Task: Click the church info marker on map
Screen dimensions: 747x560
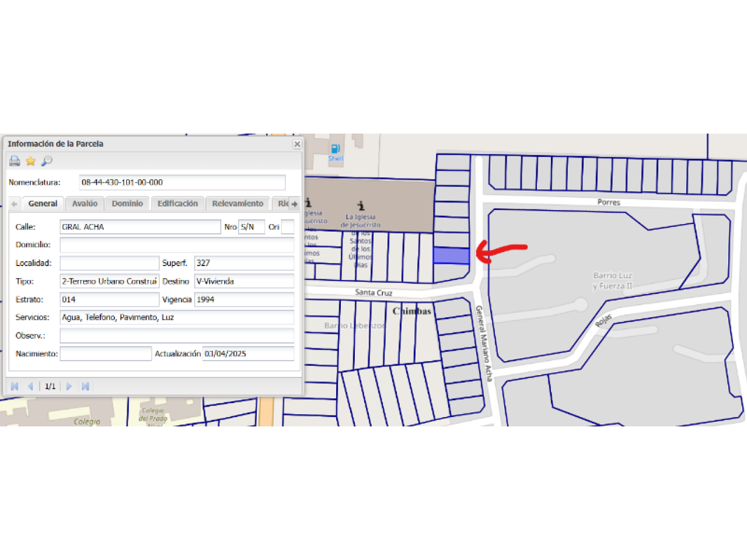Action: coord(361,205)
